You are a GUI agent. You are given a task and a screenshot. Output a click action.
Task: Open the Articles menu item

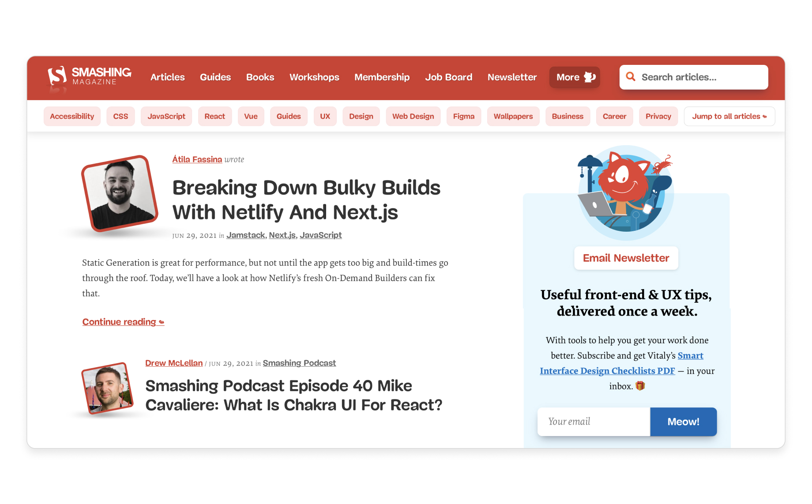[x=167, y=77]
